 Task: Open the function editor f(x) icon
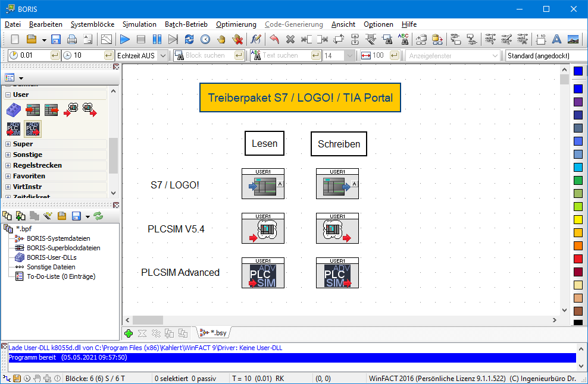[256, 39]
